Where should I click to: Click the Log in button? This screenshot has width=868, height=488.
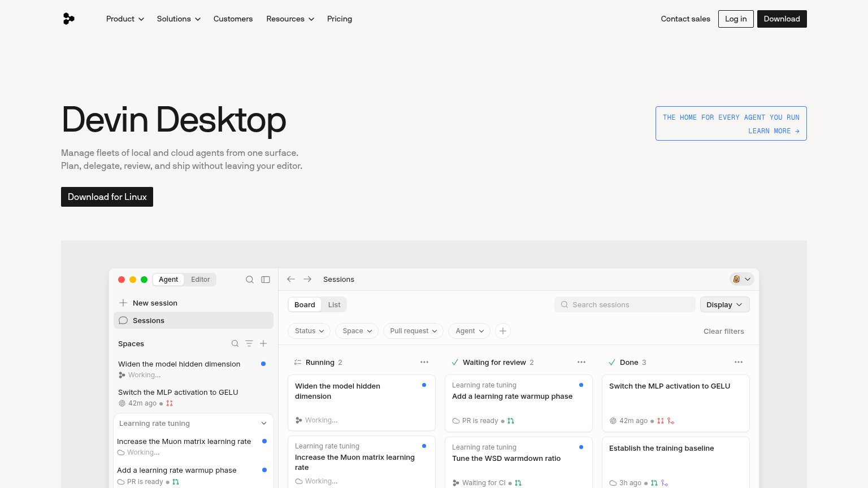736,19
